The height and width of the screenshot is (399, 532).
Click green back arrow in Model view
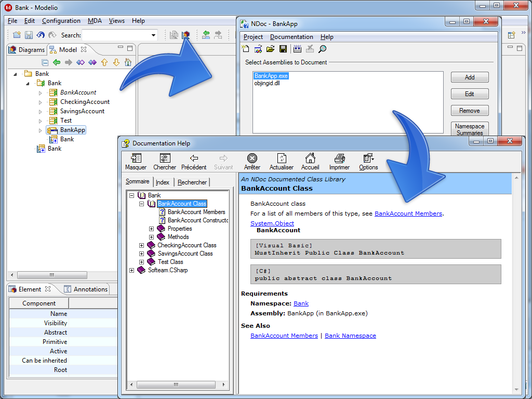tap(57, 62)
